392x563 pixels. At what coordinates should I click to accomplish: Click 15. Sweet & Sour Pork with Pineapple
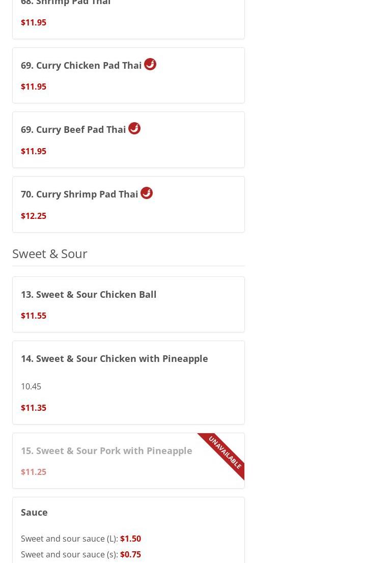pos(106,451)
